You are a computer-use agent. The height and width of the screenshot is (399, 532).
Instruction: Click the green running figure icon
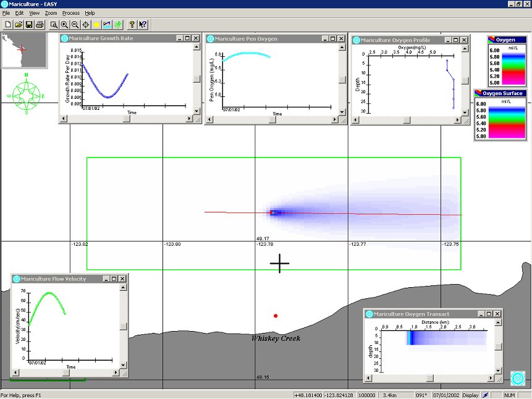coord(117,25)
